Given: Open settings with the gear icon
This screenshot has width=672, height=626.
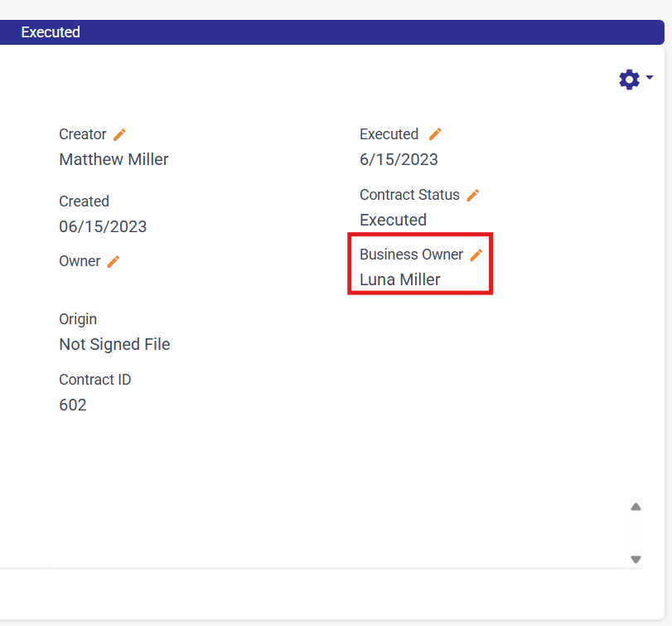Looking at the screenshot, I should point(630,80).
